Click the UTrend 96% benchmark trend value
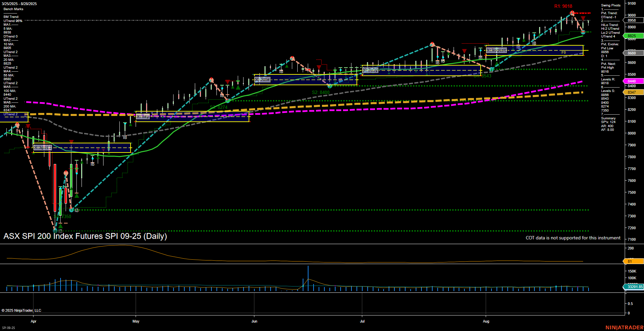644x331 pixels. (13, 21)
